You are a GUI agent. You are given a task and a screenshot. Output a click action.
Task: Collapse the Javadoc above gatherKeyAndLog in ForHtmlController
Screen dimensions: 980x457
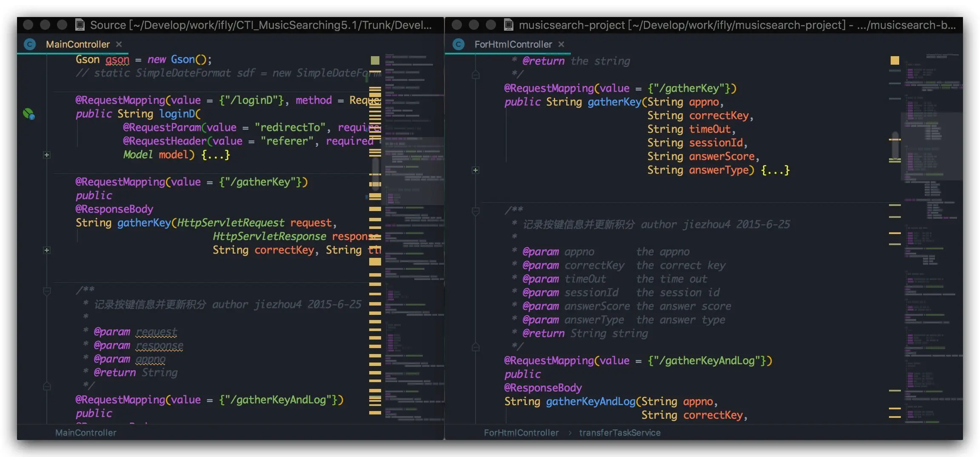(x=476, y=211)
